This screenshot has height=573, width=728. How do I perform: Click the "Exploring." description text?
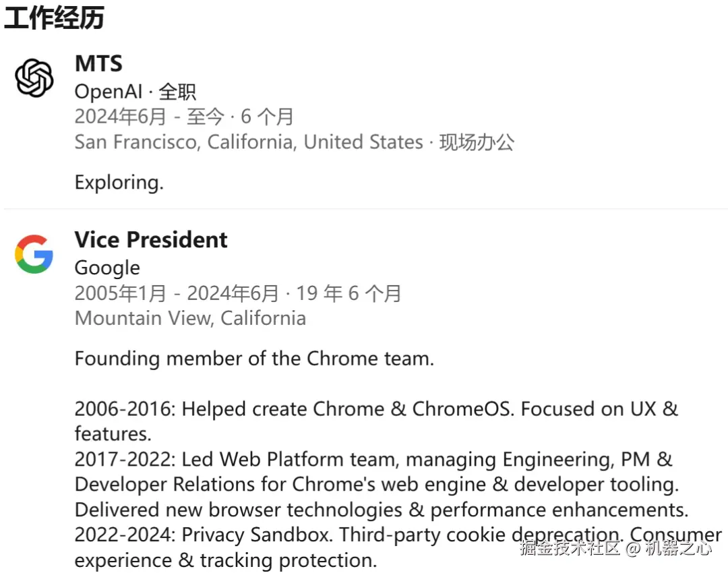[x=119, y=183]
